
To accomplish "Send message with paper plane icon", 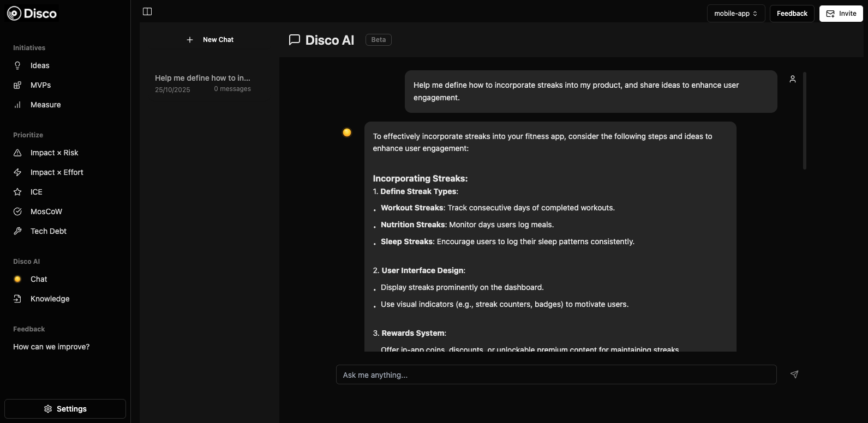I will tap(794, 374).
